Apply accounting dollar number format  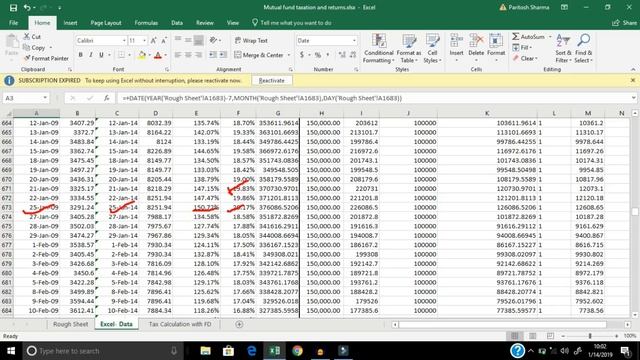pyautogui.click(x=302, y=55)
